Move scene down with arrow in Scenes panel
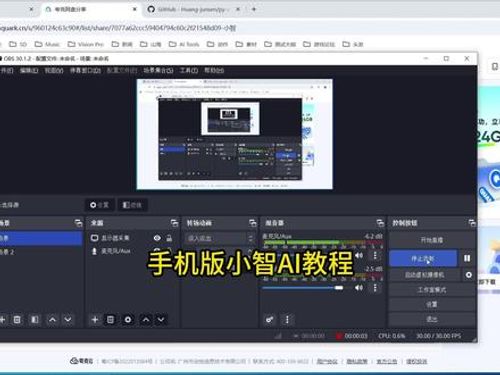This screenshot has width=500, height=375. click(68, 320)
